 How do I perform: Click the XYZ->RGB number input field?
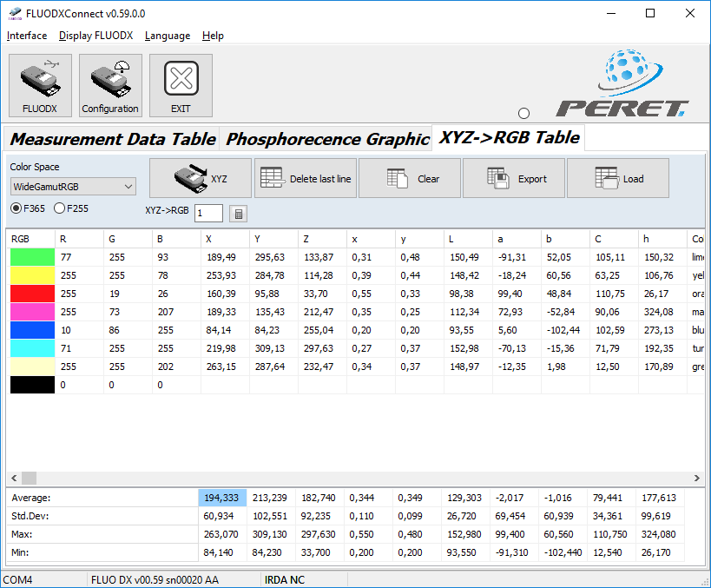[x=208, y=214]
